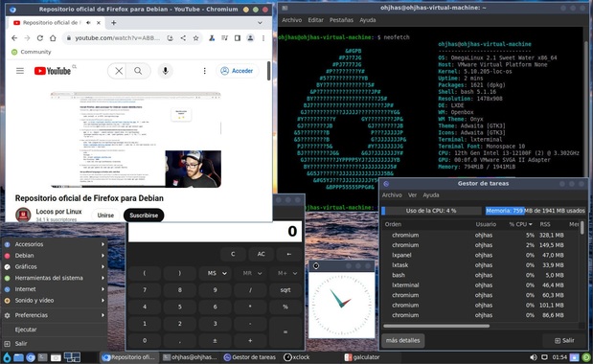Expand the Gráficos submenu
Viewport: 593px width, 364px height.
click(54, 266)
